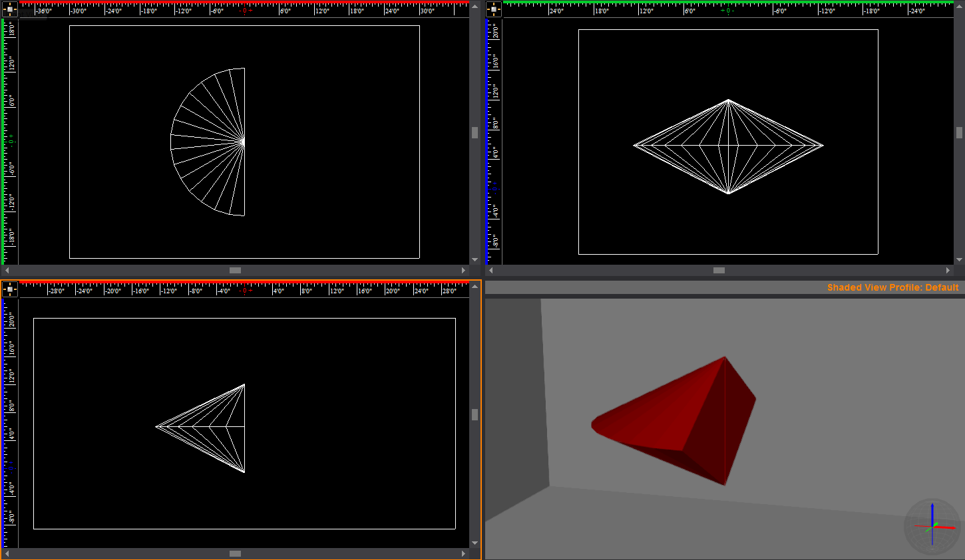Click scroll-right arrow in top-right viewport
The image size is (965, 560).
click(948, 270)
